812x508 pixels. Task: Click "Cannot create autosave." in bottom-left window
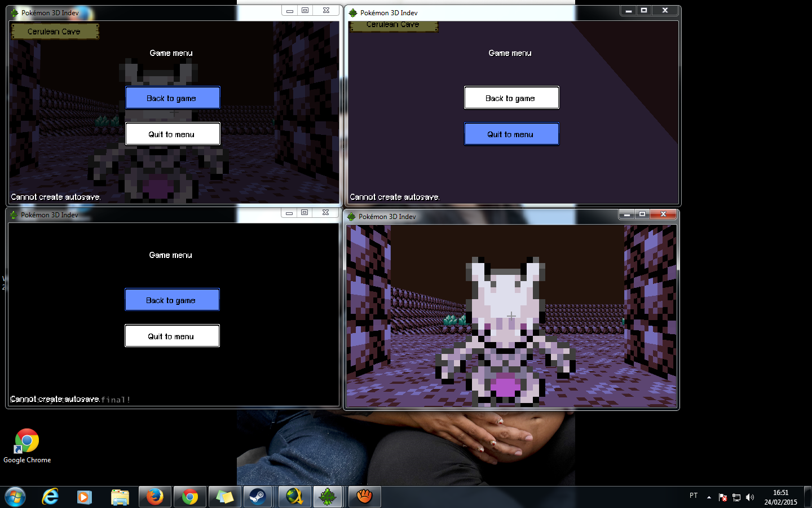(55, 399)
